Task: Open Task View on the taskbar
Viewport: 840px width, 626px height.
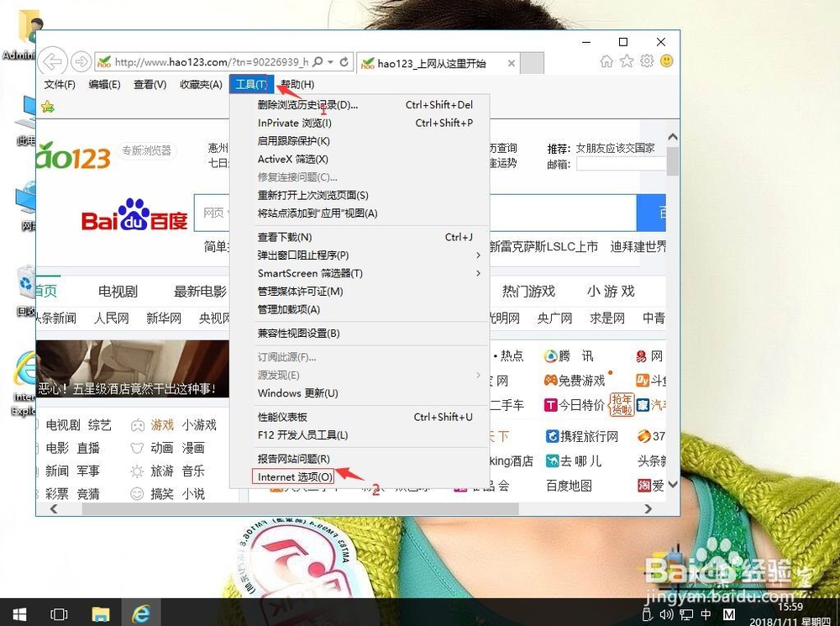Action: click(x=59, y=614)
